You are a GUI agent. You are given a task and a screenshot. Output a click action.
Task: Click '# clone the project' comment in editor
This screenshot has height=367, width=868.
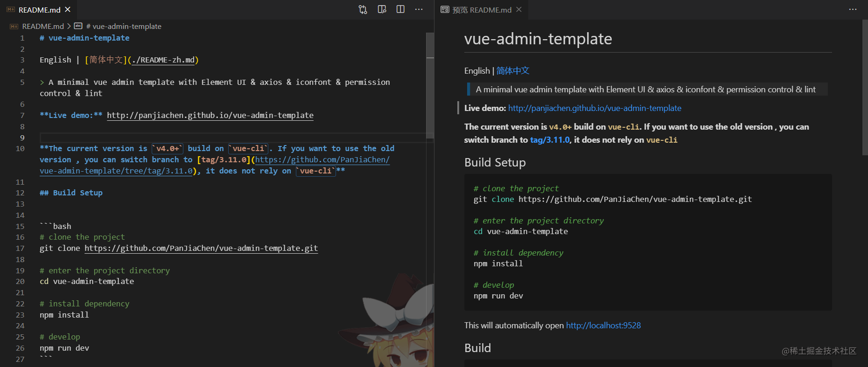[82, 237]
